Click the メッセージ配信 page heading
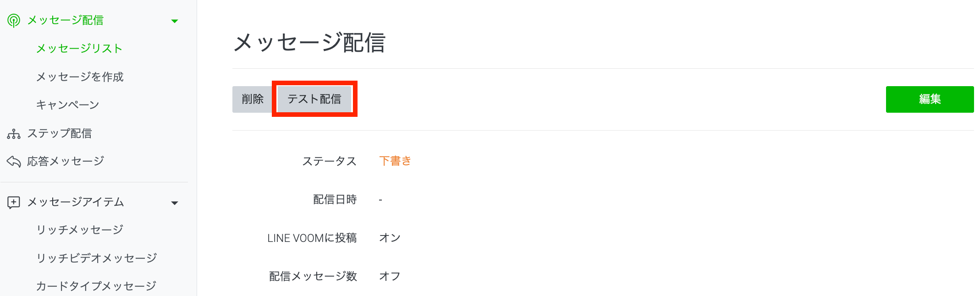This screenshot has height=296, width=980. (x=309, y=43)
